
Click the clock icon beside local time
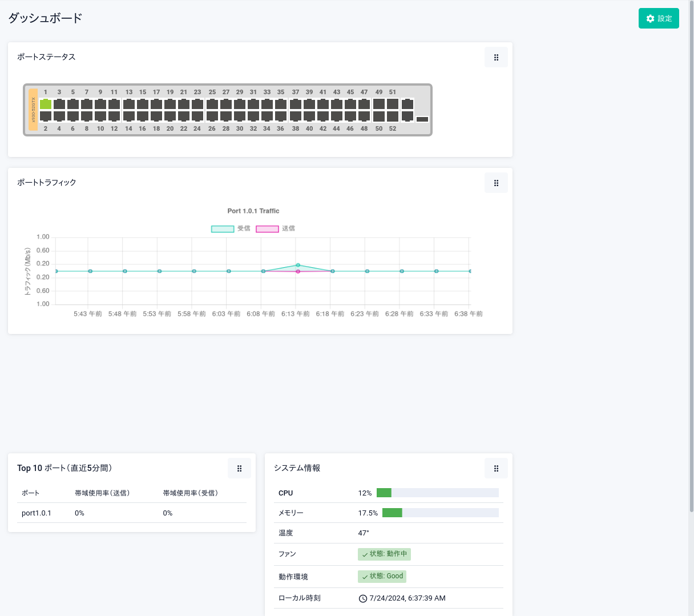point(362,599)
